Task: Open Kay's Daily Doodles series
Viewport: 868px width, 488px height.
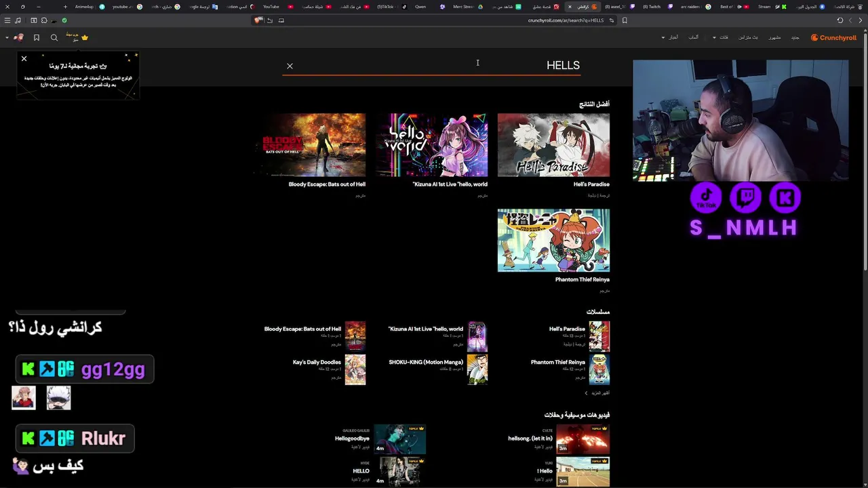Action: [329, 369]
